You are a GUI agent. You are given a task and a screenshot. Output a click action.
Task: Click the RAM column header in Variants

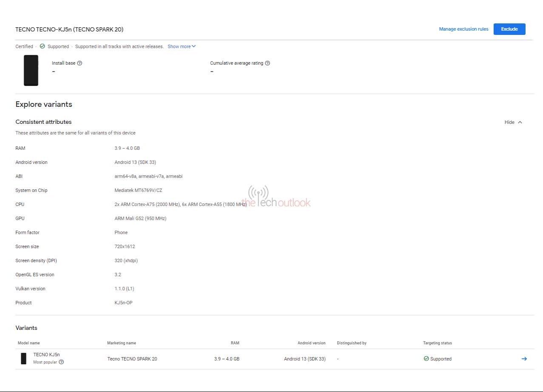point(235,343)
